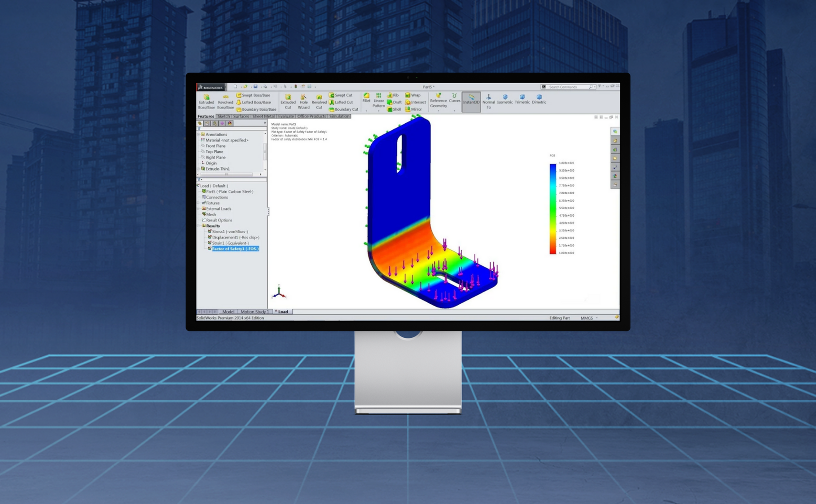The height and width of the screenshot is (504, 816).
Task: Select the Swept Cut command
Action: pyautogui.click(x=341, y=95)
